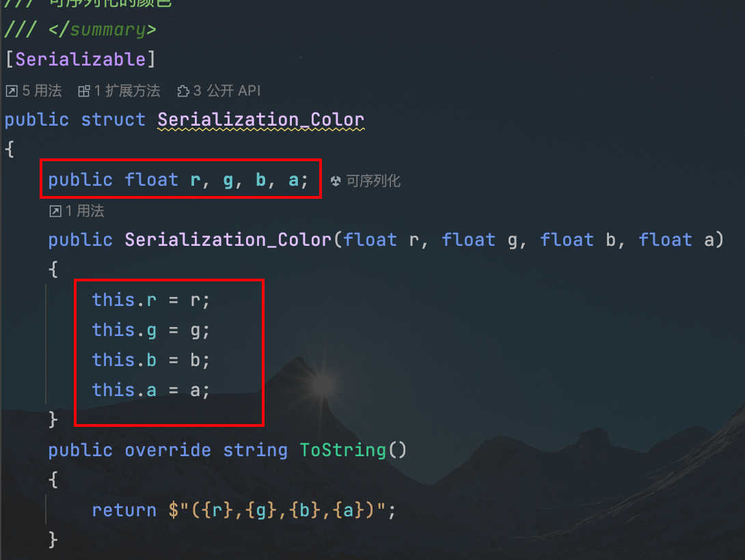This screenshot has width=745, height=560.
Task: Click the Serialization_Color constructor name
Action: [228, 240]
